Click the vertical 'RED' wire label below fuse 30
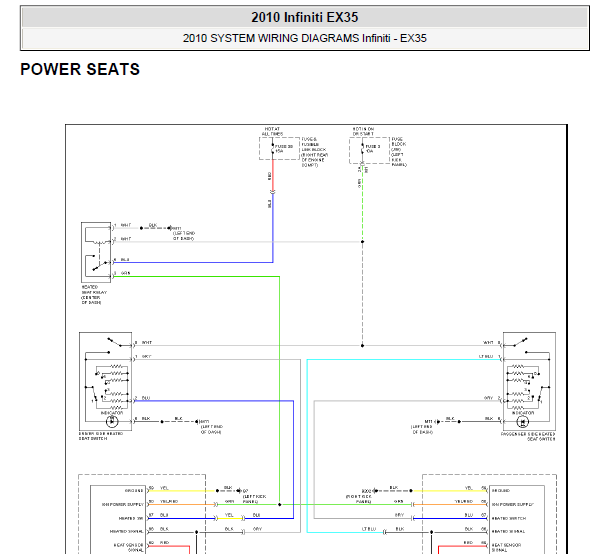The height and width of the screenshot is (554, 609). (x=269, y=176)
